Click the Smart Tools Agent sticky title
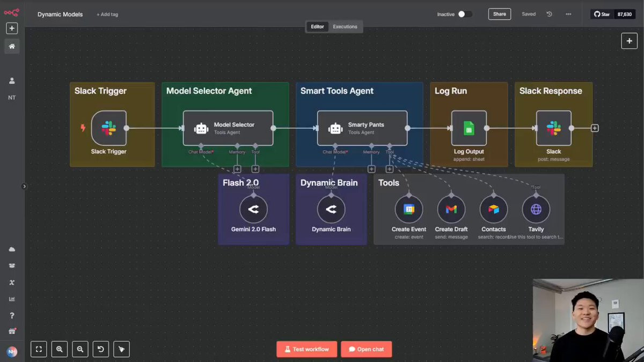Image resolution: width=644 pixels, height=362 pixels. (x=337, y=91)
